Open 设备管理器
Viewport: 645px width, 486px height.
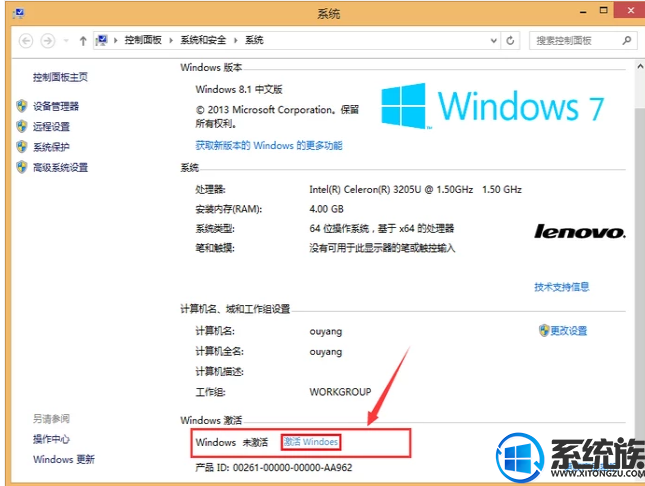pyautogui.click(x=56, y=106)
